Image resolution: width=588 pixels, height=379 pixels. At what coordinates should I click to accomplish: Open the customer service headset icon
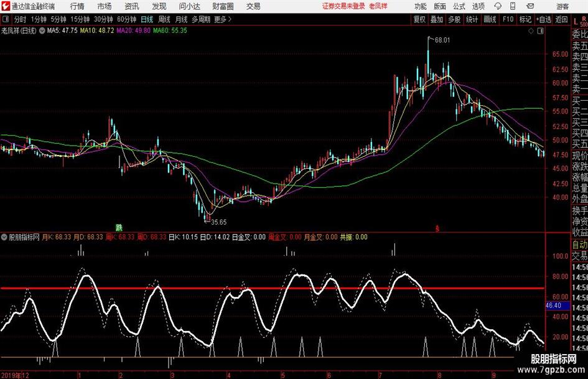click(498, 6)
